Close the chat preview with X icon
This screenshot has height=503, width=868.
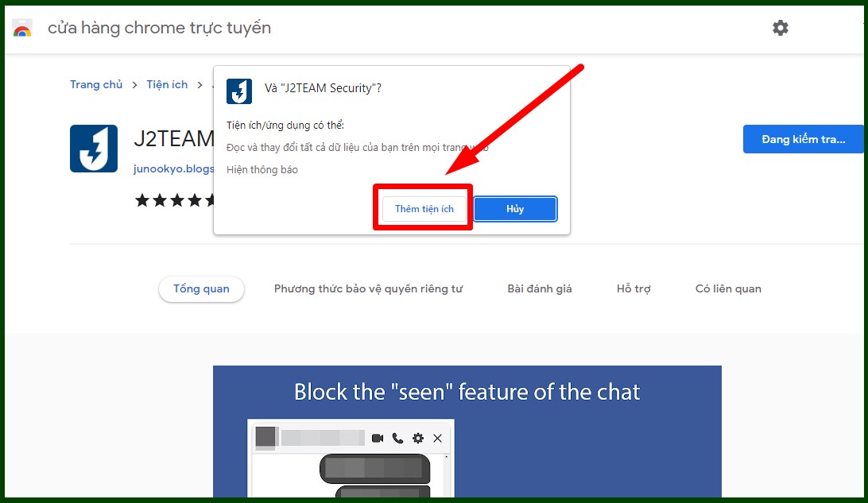(x=437, y=439)
